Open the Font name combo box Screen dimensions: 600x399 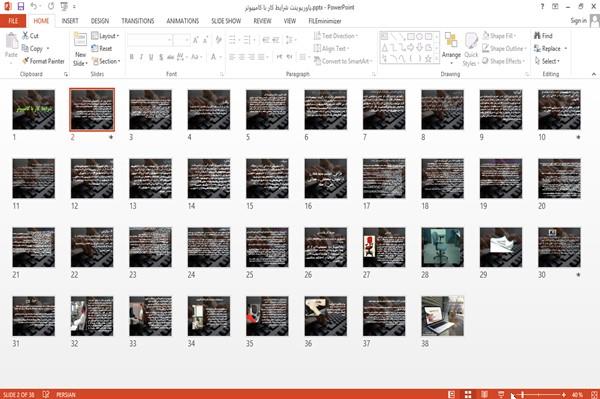[149, 39]
